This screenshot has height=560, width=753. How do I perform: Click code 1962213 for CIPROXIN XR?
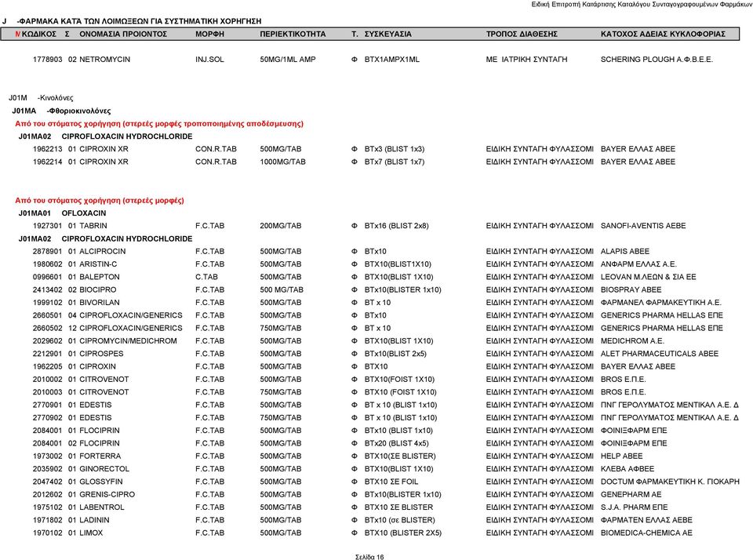[x=48, y=149]
